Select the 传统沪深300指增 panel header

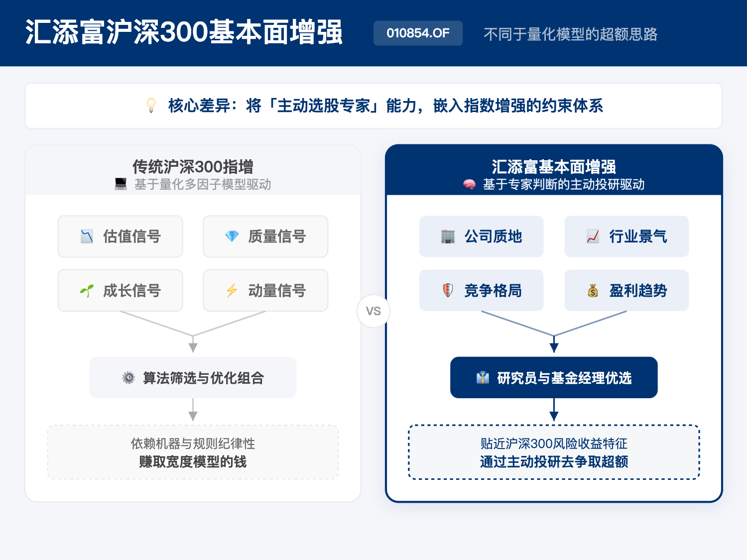(193, 171)
